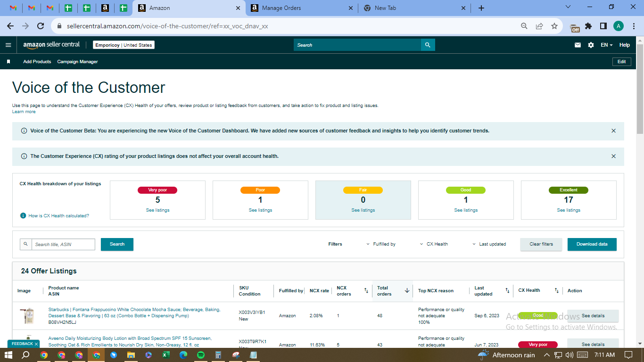Viewport: 644px width, 362px height.
Task: Click the info icon beside How is CX Health calculated
Action: [23, 215]
